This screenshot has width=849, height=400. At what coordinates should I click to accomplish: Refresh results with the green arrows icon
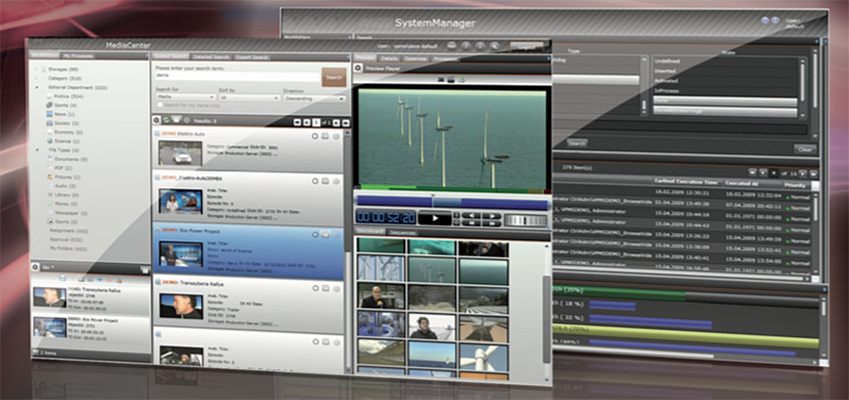tap(166, 120)
